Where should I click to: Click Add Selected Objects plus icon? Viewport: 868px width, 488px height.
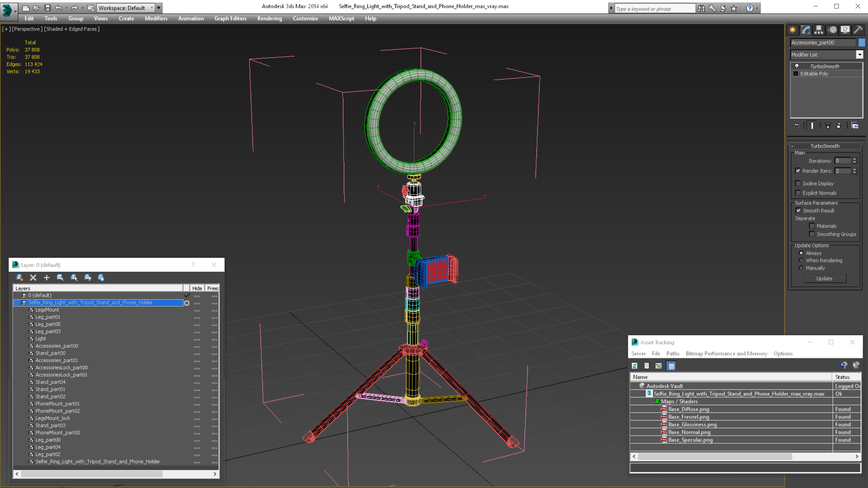point(46,277)
